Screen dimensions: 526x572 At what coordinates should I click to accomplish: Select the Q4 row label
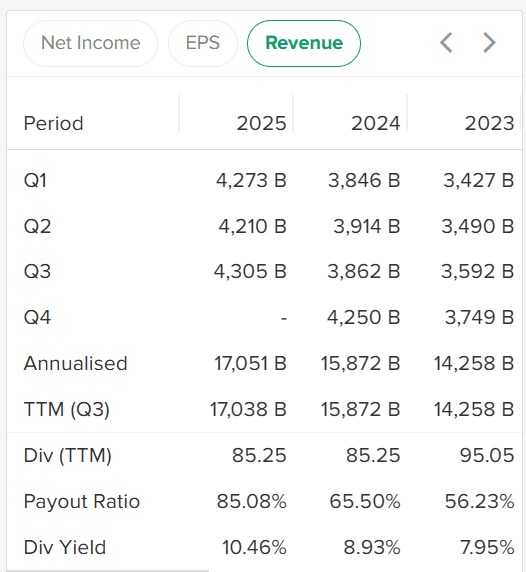(37, 317)
